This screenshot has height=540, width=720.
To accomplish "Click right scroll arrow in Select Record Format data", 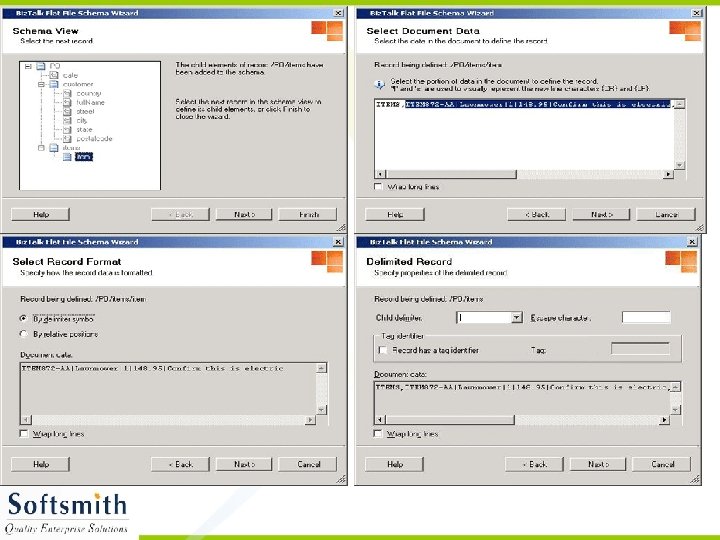I will pos(310,419).
